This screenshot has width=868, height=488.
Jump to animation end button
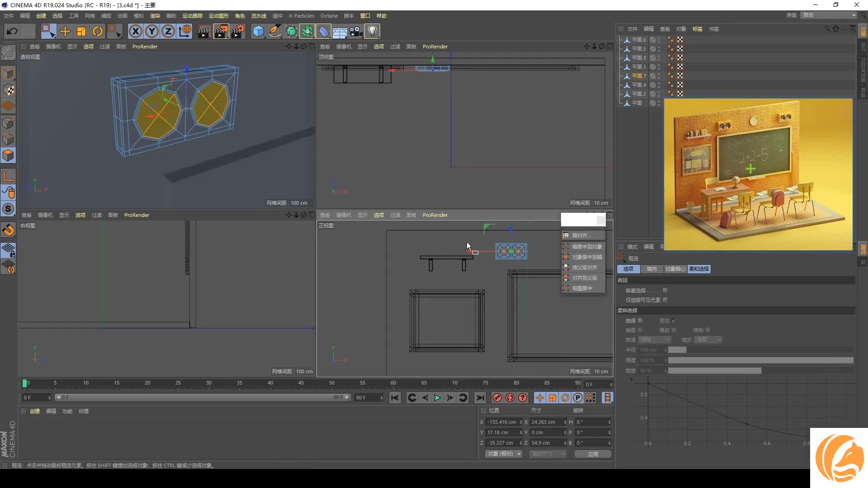pos(480,398)
